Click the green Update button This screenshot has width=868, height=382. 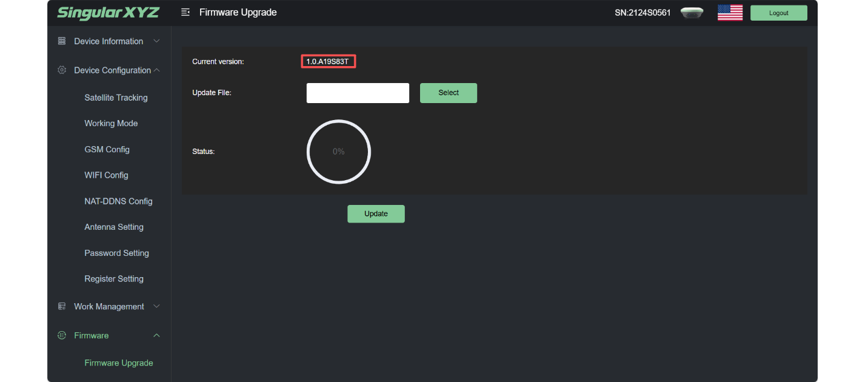pos(376,214)
